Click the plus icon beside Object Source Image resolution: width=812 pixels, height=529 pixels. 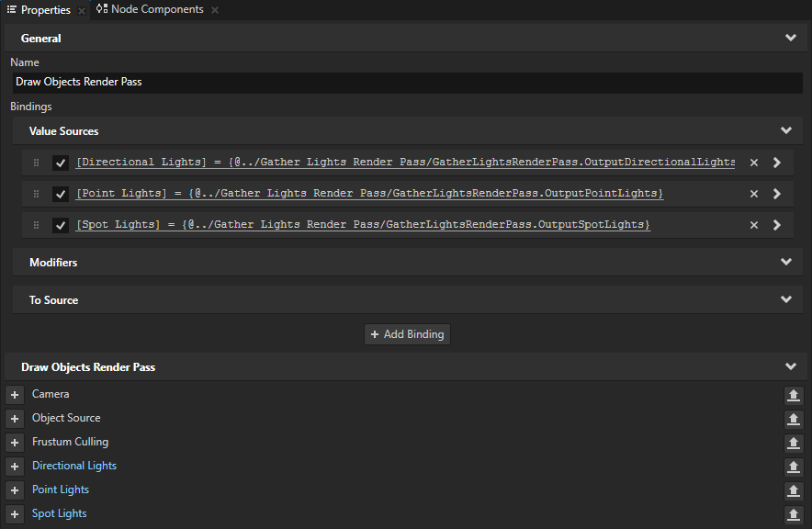coord(14,418)
